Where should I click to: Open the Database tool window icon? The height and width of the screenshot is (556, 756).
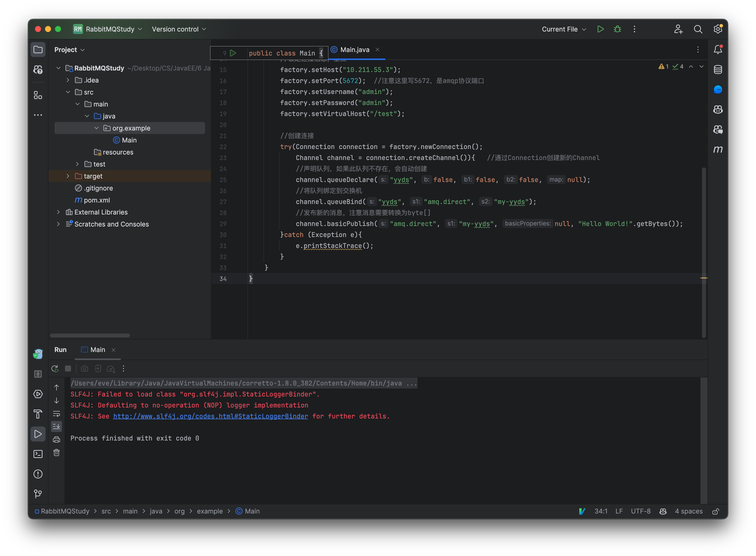[x=718, y=70]
